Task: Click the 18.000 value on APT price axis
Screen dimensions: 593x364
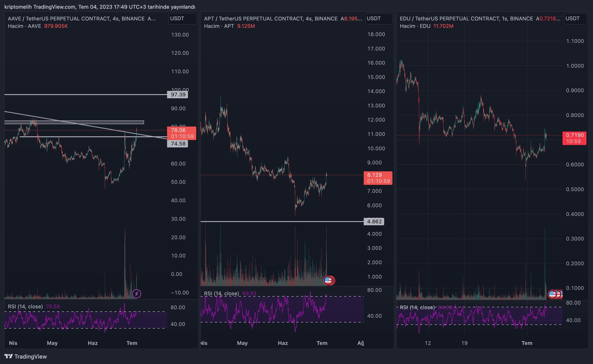Action: pos(376,34)
